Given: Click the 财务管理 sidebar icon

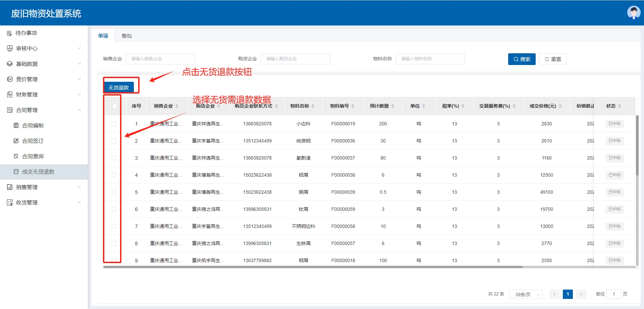Looking at the screenshot, I should point(10,95).
